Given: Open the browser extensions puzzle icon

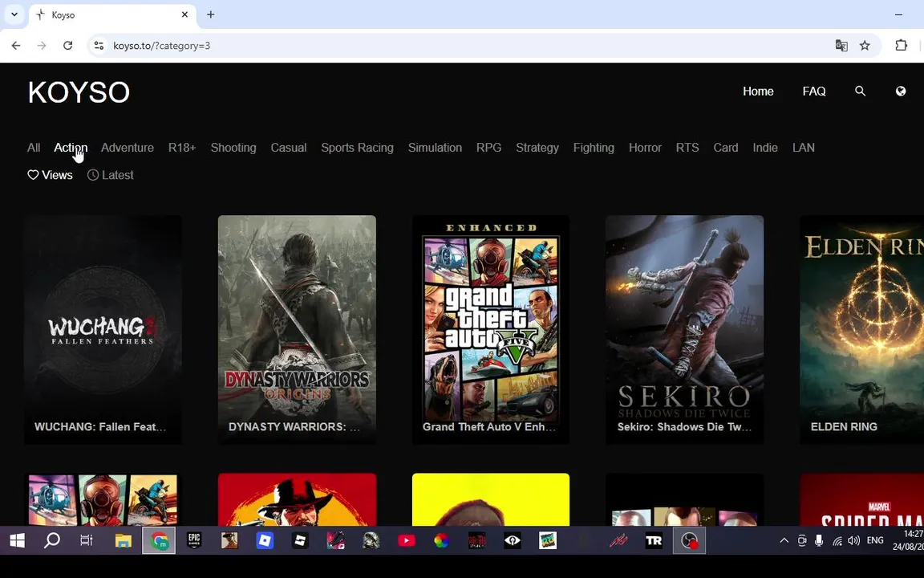Looking at the screenshot, I should pyautogui.click(x=901, y=46).
